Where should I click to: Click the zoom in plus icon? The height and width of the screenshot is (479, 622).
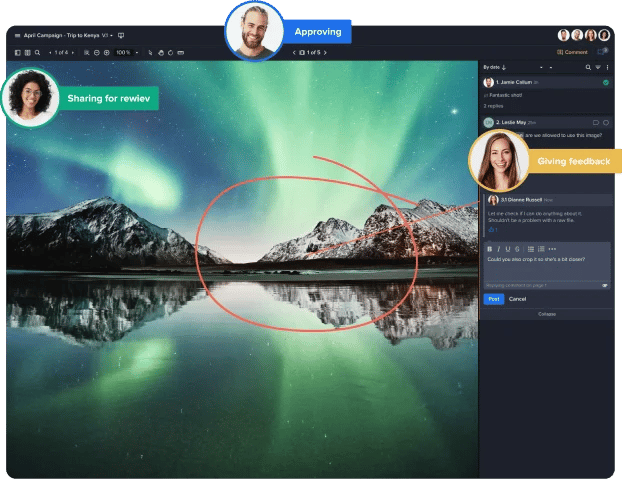coord(108,52)
